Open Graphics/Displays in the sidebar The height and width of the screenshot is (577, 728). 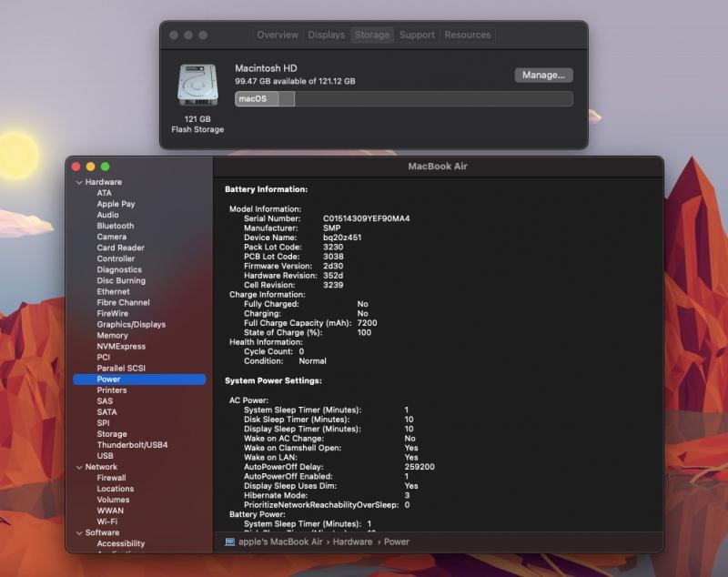[x=131, y=325]
